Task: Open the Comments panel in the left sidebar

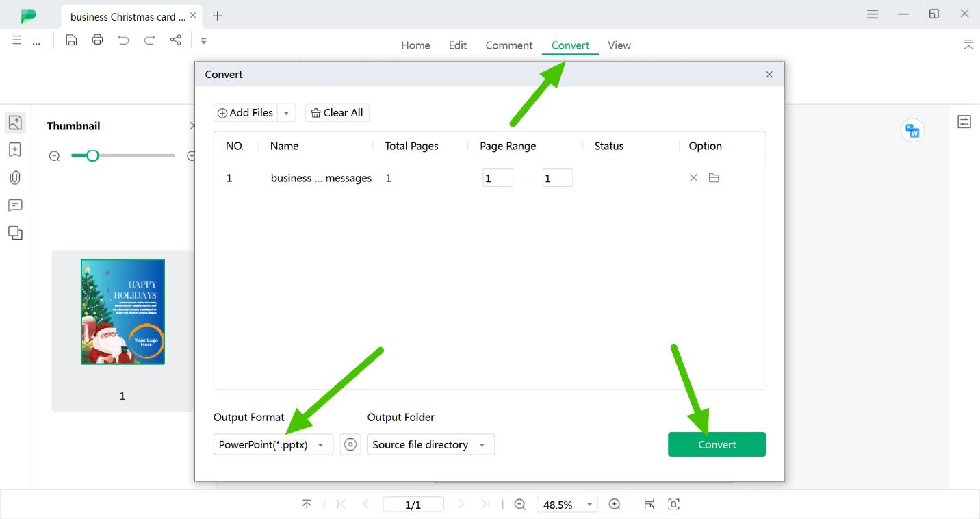Action: coord(15,205)
